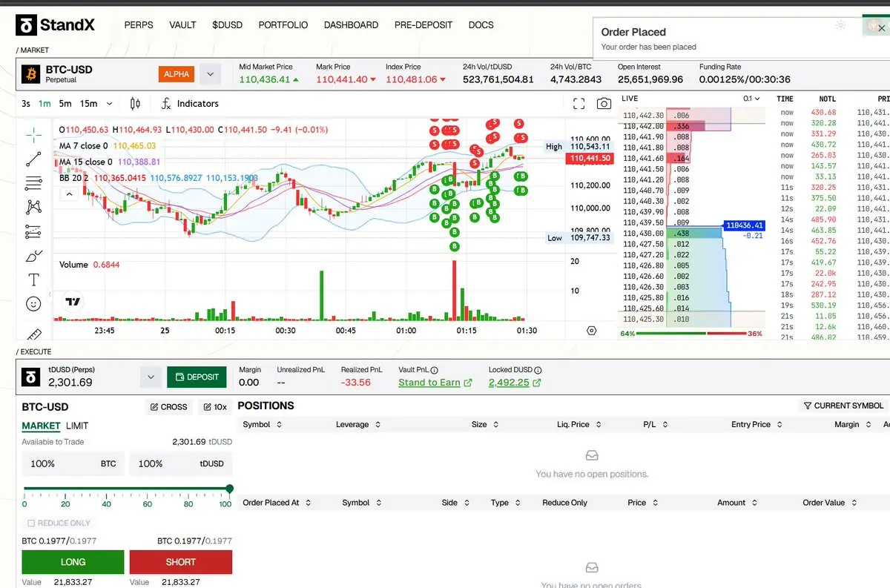The height and width of the screenshot is (588, 890).
Task: Open the PORTFOLIO page
Action: (x=283, y=25)
